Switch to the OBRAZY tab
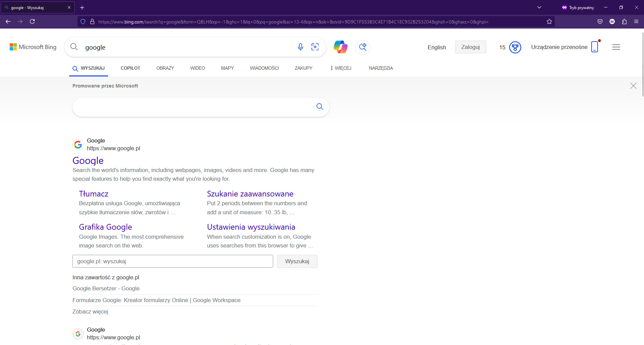This screenshot has width=644, height=345. click(x=165, y=68)
